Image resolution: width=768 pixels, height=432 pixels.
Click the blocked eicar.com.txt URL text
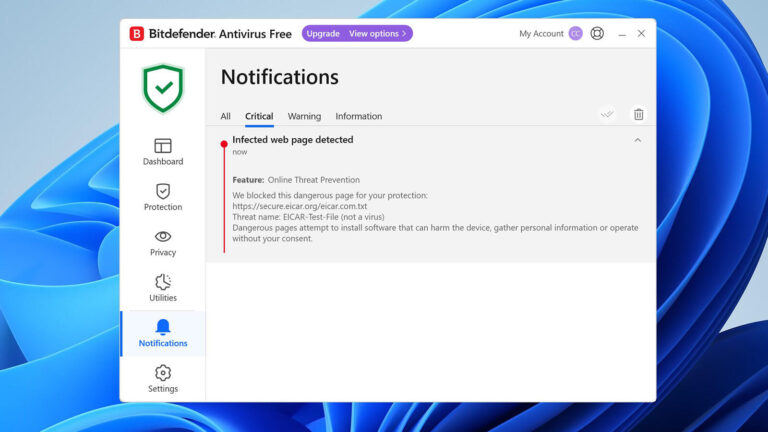pyautogui.click(x=300, y=206)
